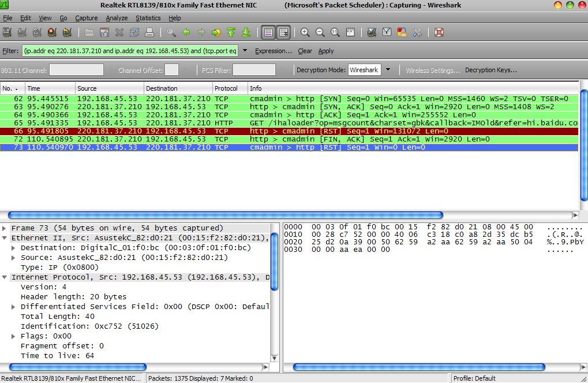Expand Flags: 0x00 node

[13, 336]
